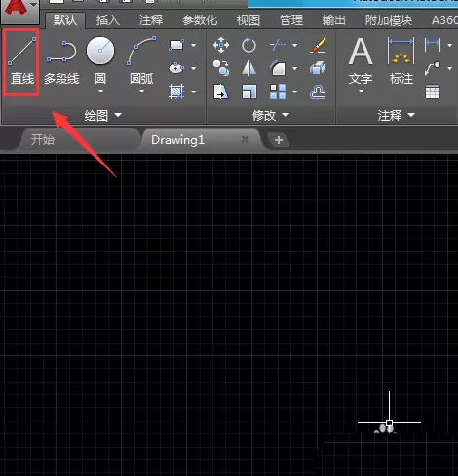Select the Move tool icon
This screenshot has height=476, width=458.
point(221,45)
